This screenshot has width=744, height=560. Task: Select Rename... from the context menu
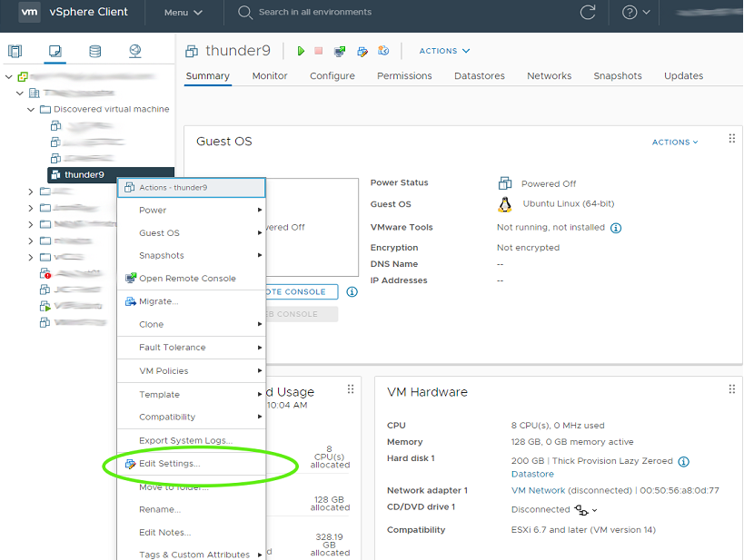191,510
